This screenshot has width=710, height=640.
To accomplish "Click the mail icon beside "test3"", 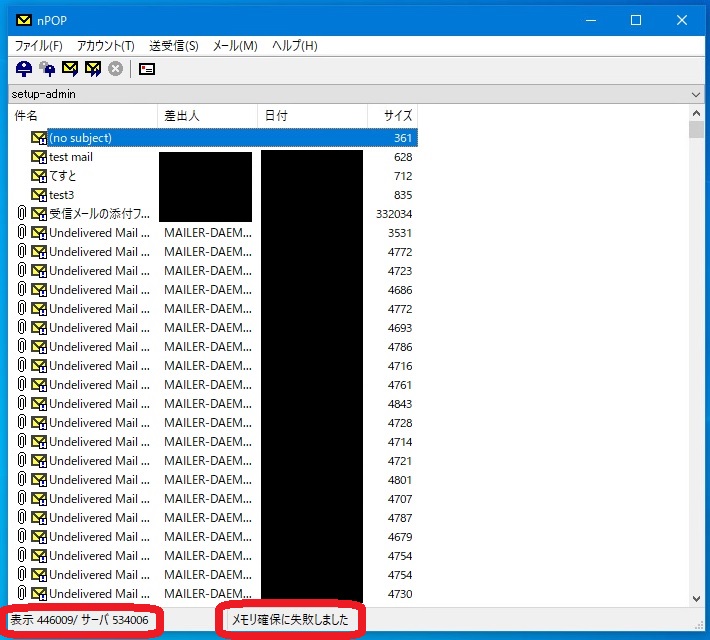I will coord(39,195).
